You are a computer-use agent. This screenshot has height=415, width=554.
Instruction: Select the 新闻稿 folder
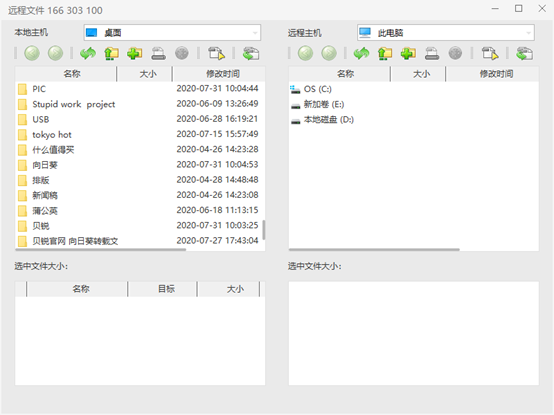pyautogui.click(x=45, y=195)
